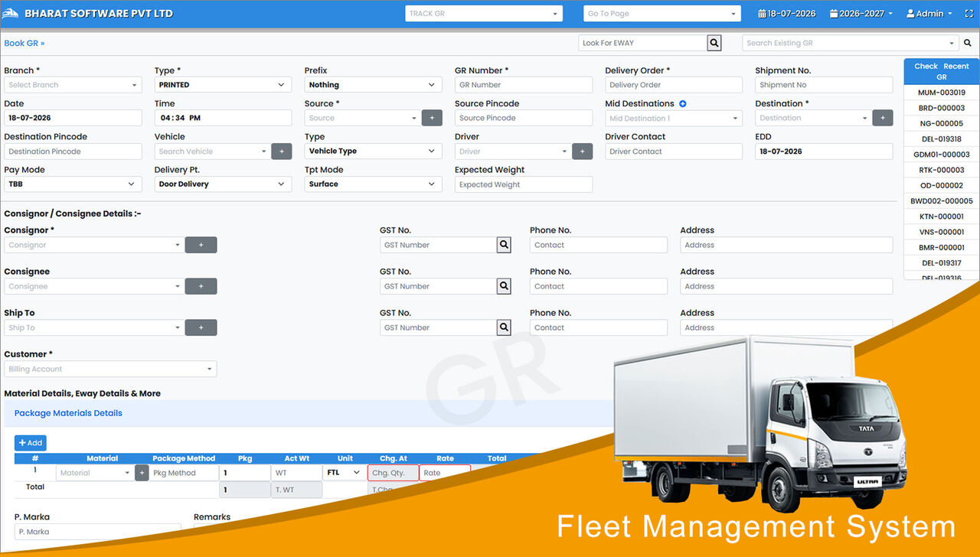Expand the Select Branch dropdown

[73, 85]
